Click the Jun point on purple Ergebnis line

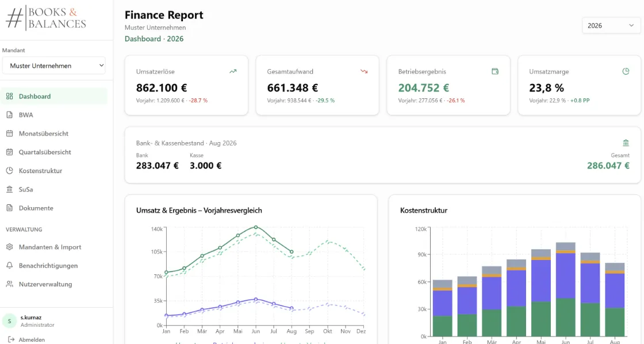[x=256, y=300]
